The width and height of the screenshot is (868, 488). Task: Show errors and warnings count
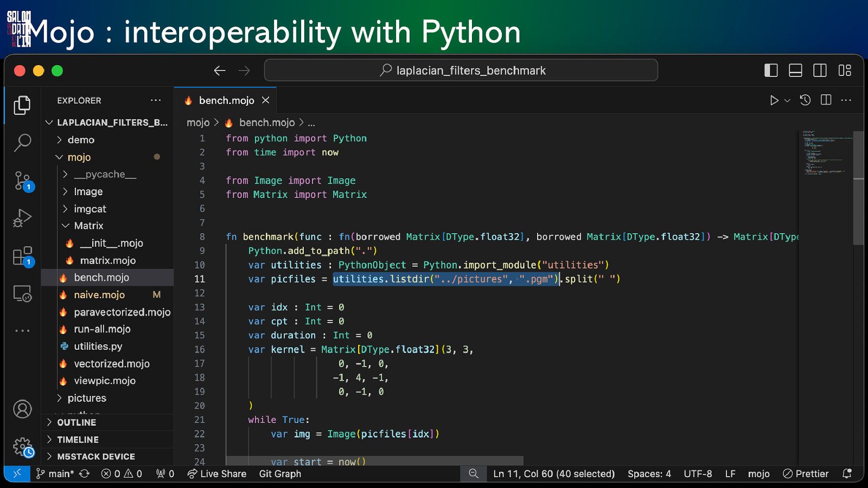click(x=122, y=474)
